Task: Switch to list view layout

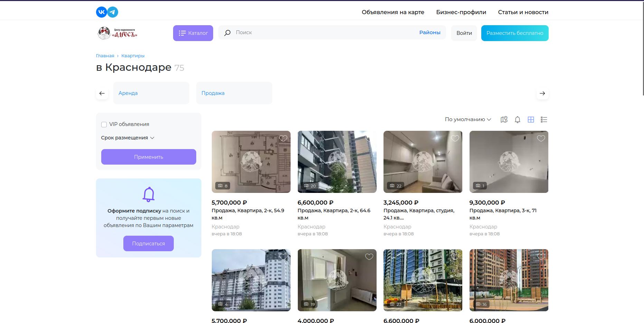Action: (544, 119)
